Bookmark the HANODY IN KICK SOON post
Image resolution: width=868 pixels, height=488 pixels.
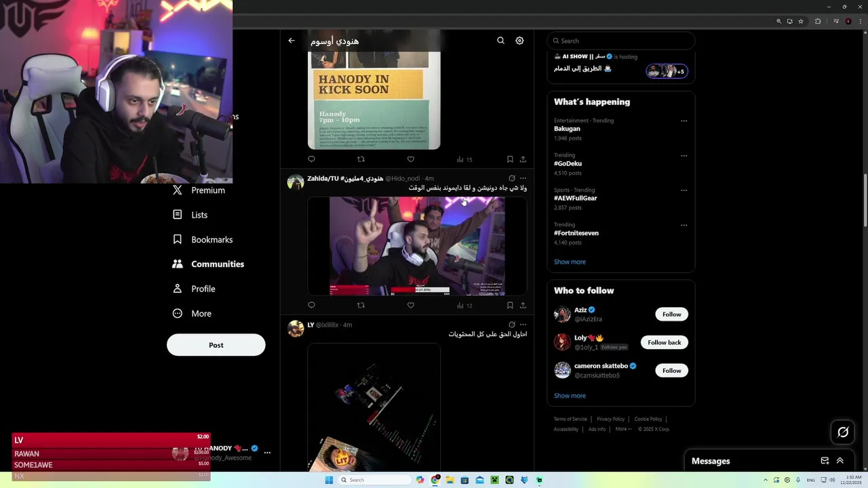click(x=510, y=159)
